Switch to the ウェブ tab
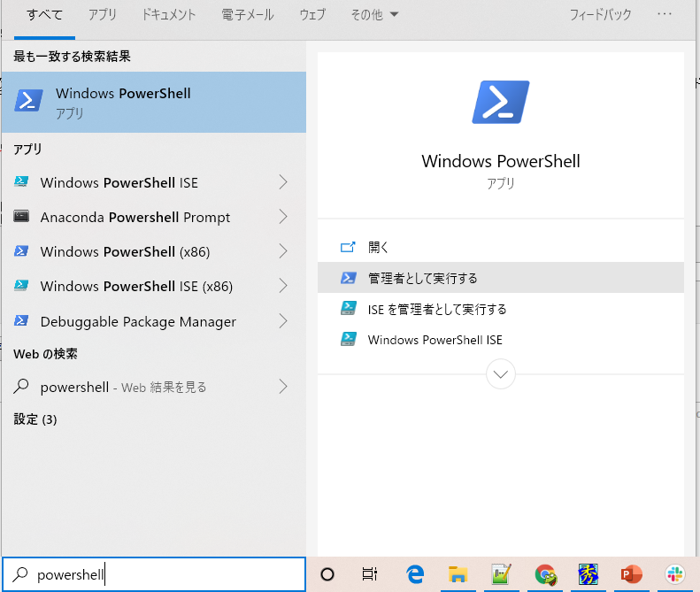This screenshot has width=700, height=592. pos(312,15)
